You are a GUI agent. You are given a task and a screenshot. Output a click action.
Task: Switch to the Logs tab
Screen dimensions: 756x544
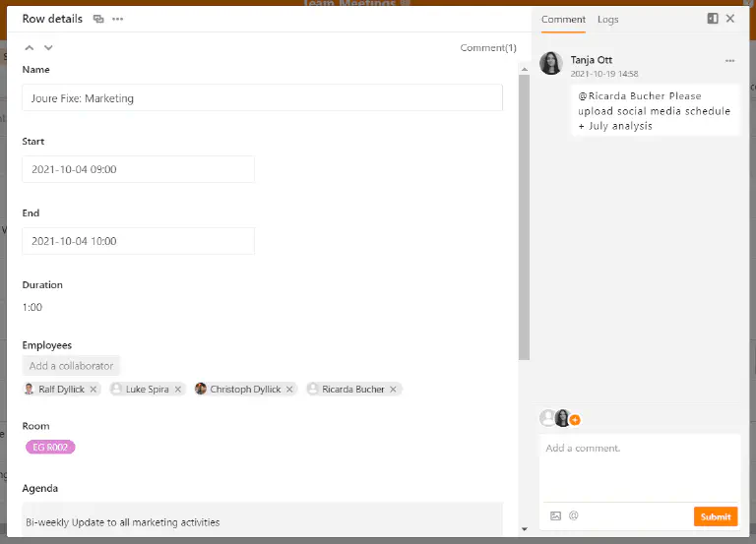pos(607,20)
